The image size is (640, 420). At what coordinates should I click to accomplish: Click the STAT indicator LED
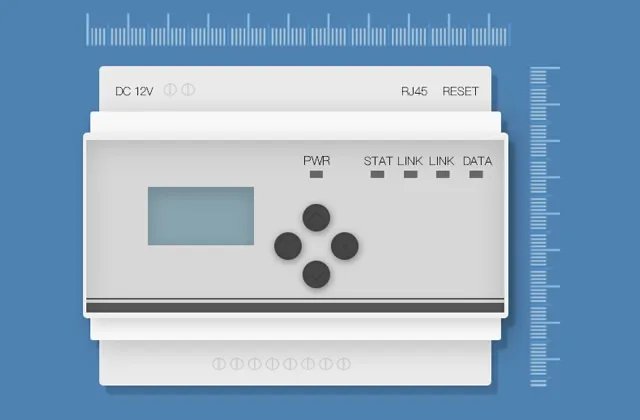pyautogui.click(x=378, y=174)
